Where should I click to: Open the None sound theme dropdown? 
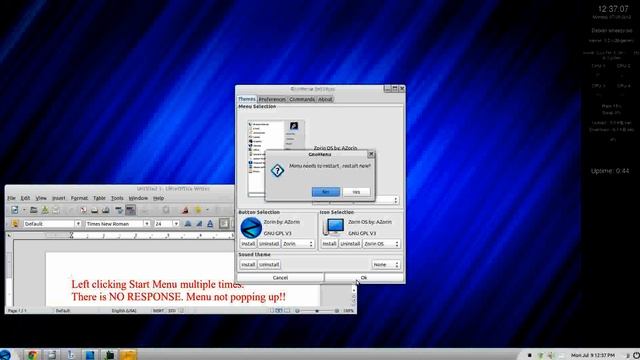click(x=386, y=264)
